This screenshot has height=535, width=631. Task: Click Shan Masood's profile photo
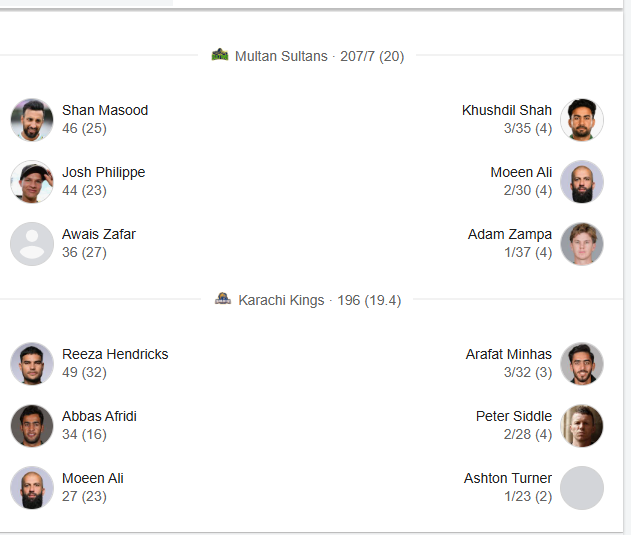(x=32, y=120)
